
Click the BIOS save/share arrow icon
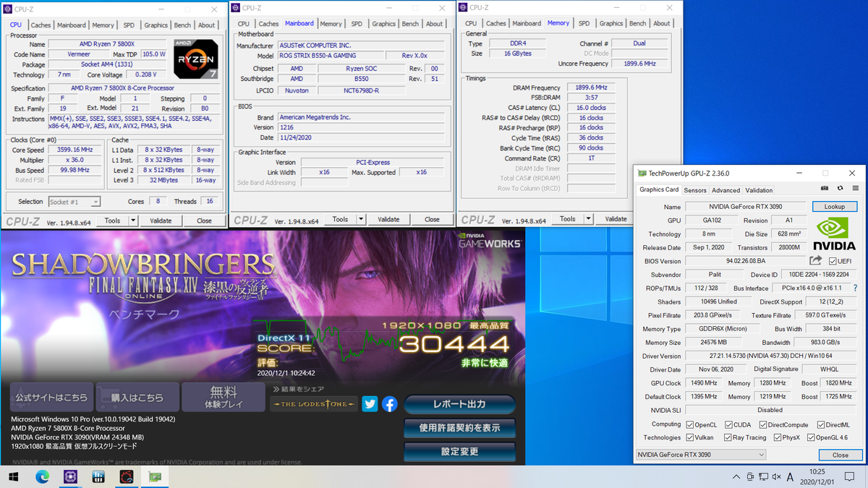(x=816, y=261)
